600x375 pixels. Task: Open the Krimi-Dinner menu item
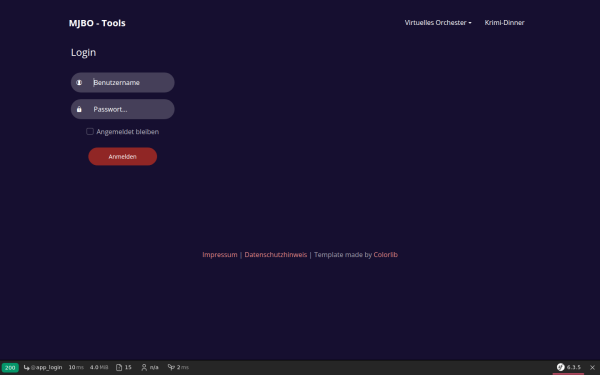(x=504, y=23)
